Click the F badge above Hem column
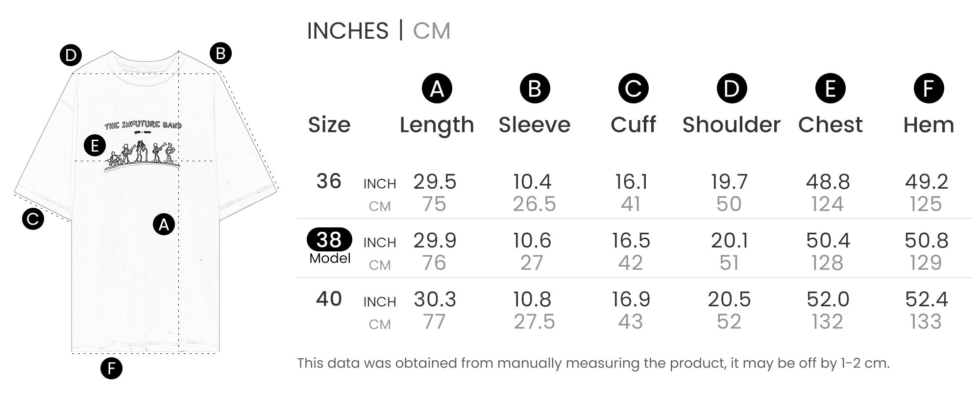This screenshot has width=980, height=395. coord(929,89)
